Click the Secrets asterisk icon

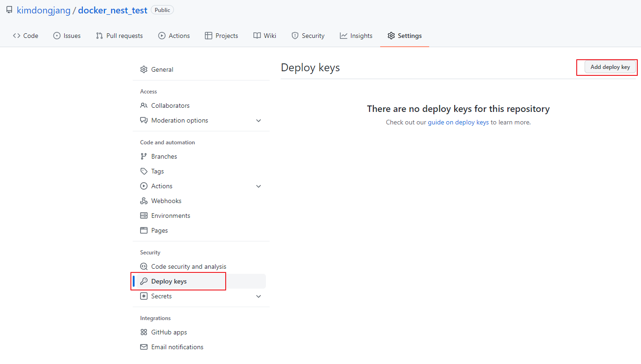coord(144,296)
